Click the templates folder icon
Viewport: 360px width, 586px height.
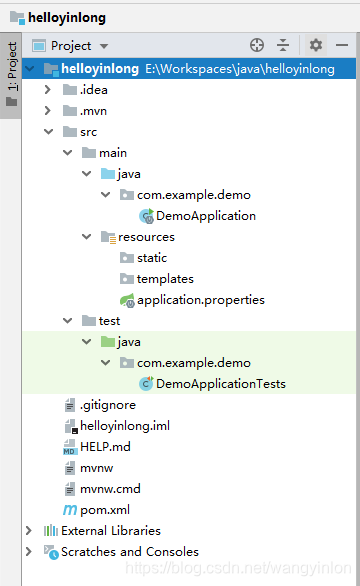127,278
